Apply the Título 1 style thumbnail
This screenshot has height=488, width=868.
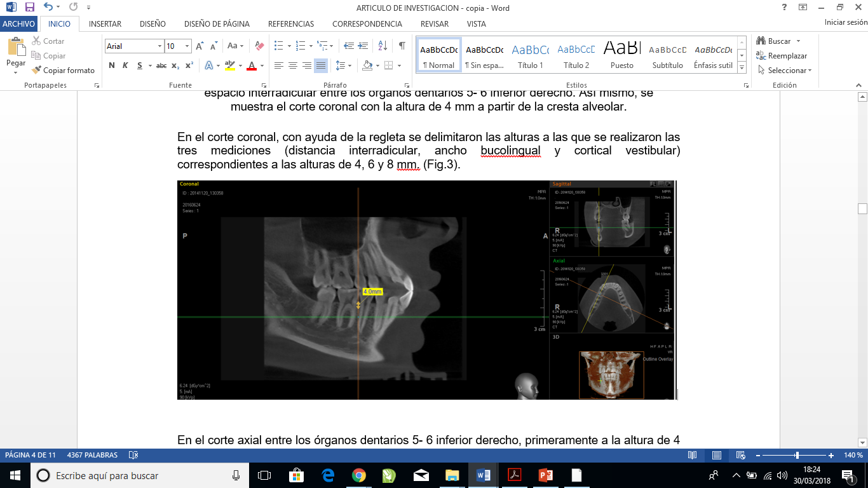point(531,57)
